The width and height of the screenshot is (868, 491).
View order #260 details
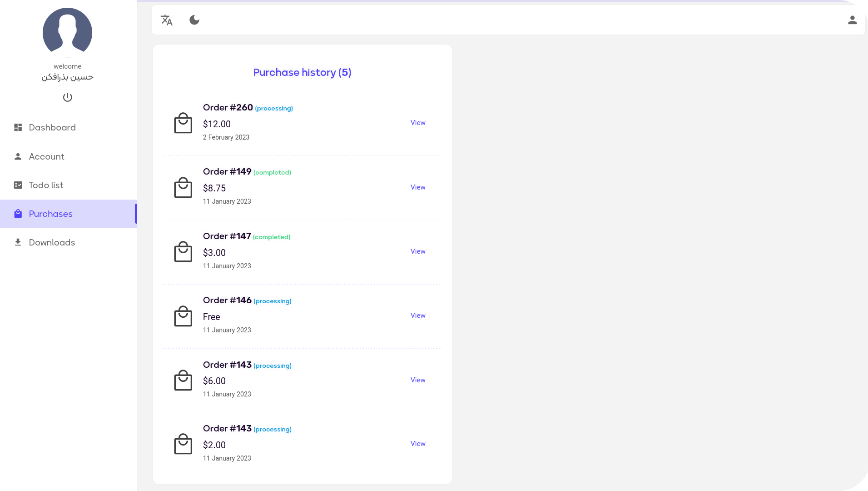point(418,123)
